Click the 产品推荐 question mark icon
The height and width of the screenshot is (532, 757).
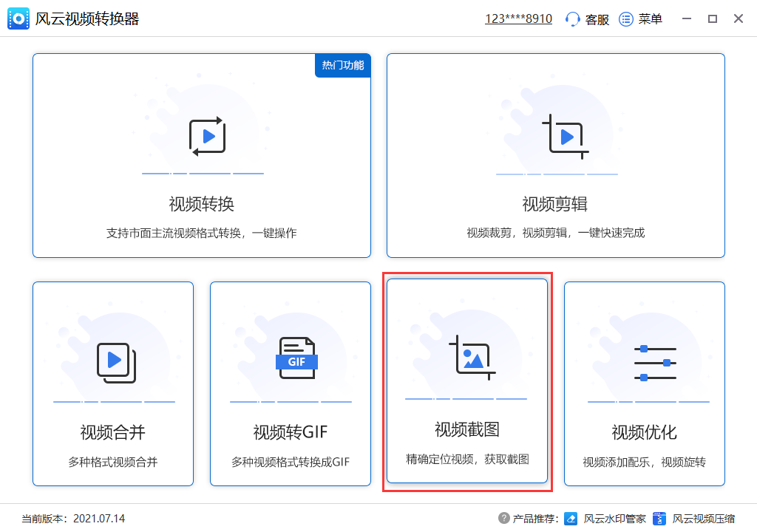[x=503, y=518]
